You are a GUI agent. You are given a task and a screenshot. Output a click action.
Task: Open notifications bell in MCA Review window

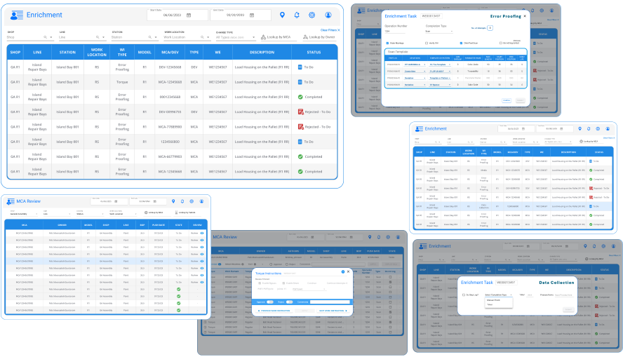(182, 201)
